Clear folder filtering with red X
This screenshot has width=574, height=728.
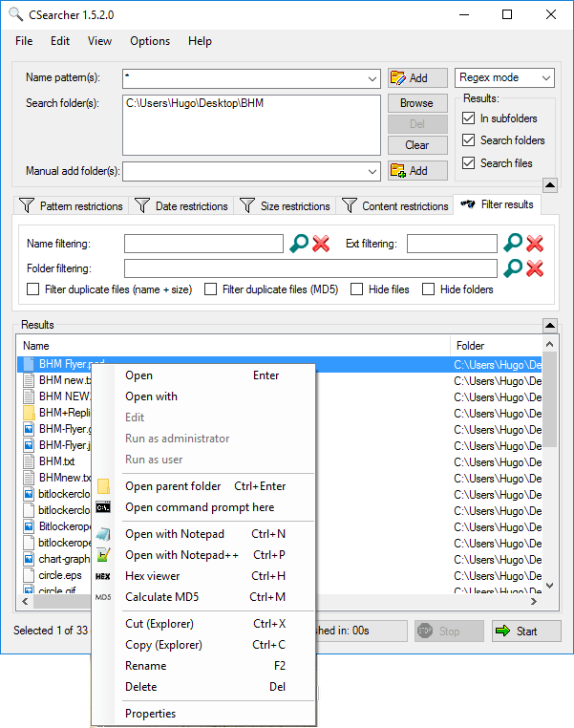coord(535,268)
